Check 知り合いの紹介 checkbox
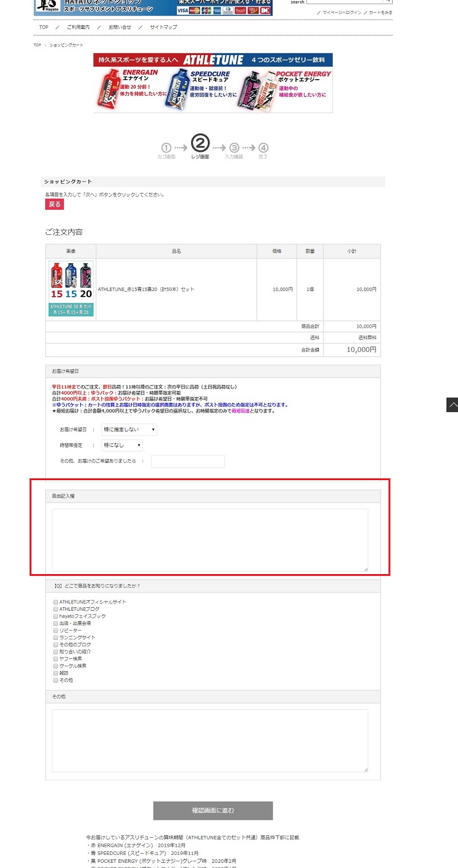This screenshot has height=868, width=458. point(56,651)
